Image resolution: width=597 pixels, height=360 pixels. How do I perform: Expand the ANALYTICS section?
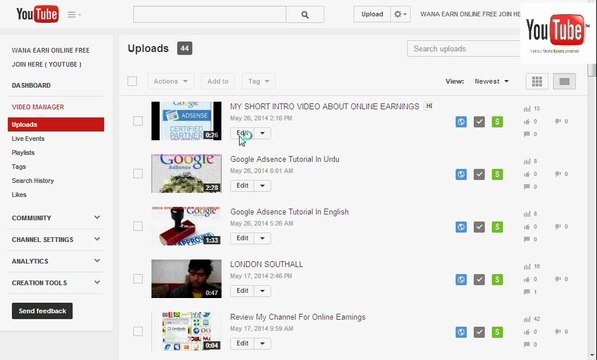point(56,261)
